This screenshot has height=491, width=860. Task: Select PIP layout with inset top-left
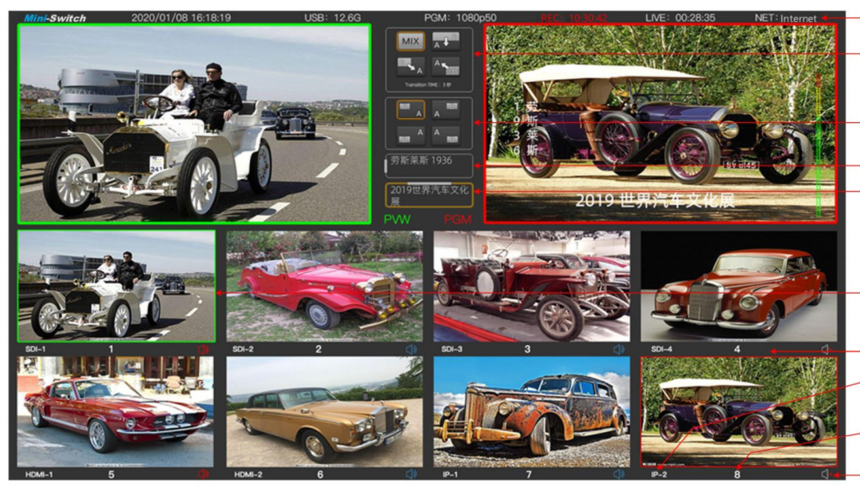pyautogui.click(x=410, y=110)
